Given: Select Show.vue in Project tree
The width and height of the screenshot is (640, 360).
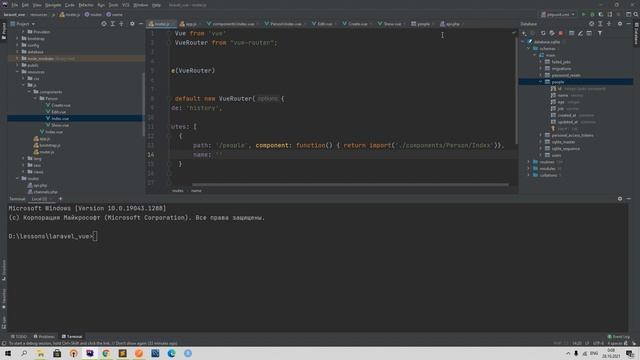Looking at the screenshot, I should coord(60,125).
